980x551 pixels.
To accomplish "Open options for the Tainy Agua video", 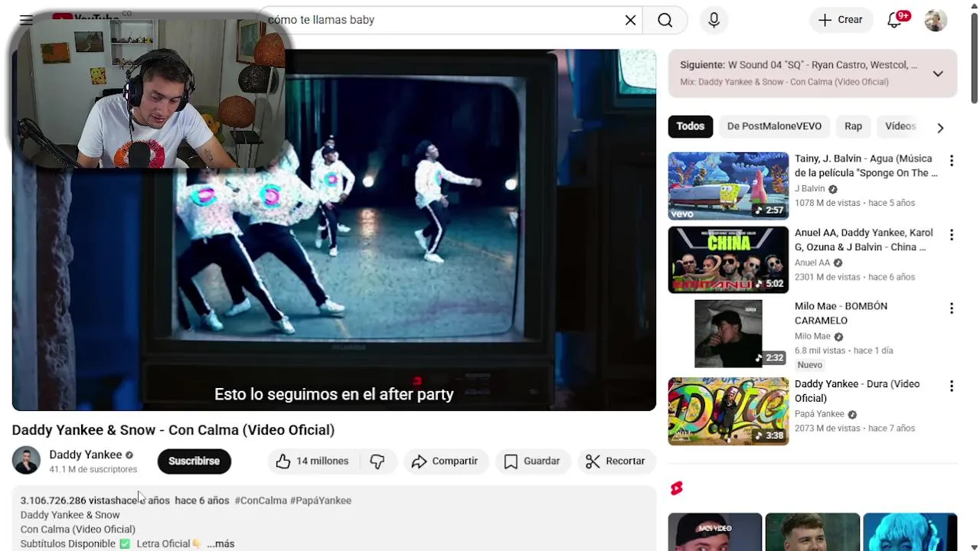I will click(951, 161).
